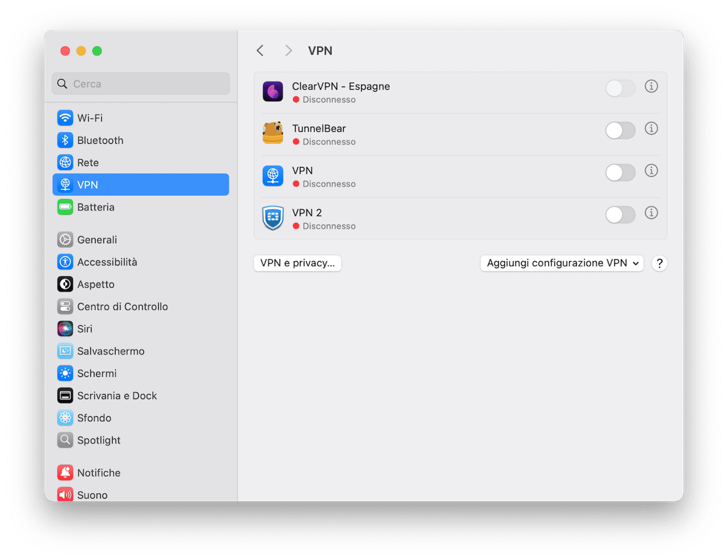Viewport: 728px width, 560px height.
Task: Go back using the left chevron
Action: click(x=260, y=51)
